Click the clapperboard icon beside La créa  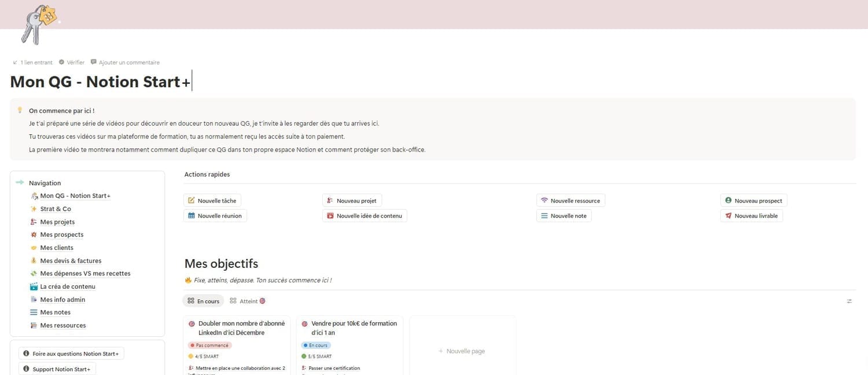coord(34,286)
